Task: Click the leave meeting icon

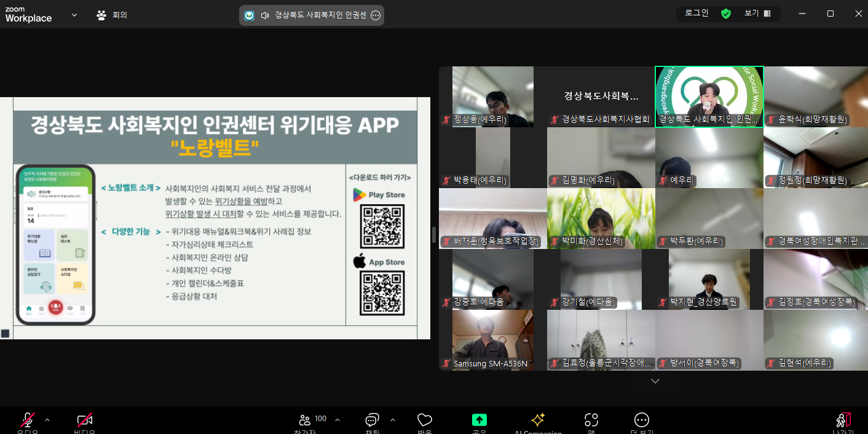Action: [843, 420]
